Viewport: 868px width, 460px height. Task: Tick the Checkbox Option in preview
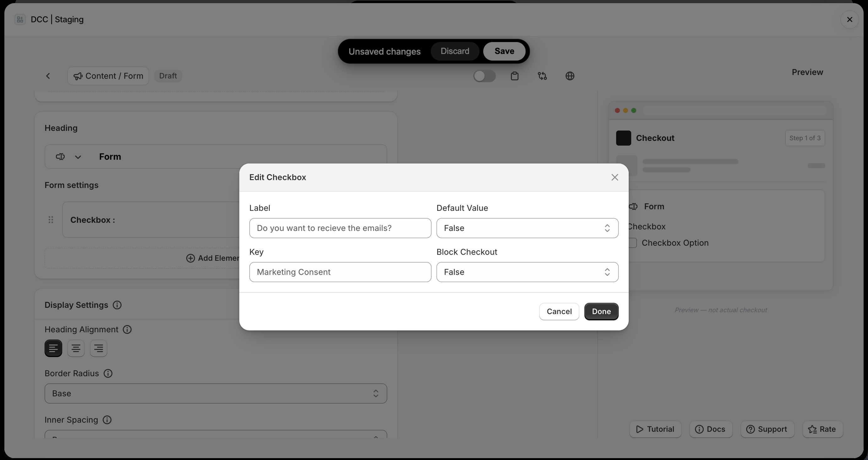[632, 243]
